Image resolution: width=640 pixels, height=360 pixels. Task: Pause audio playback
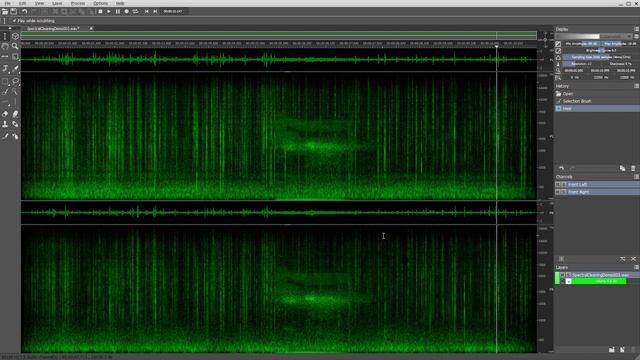118,11
